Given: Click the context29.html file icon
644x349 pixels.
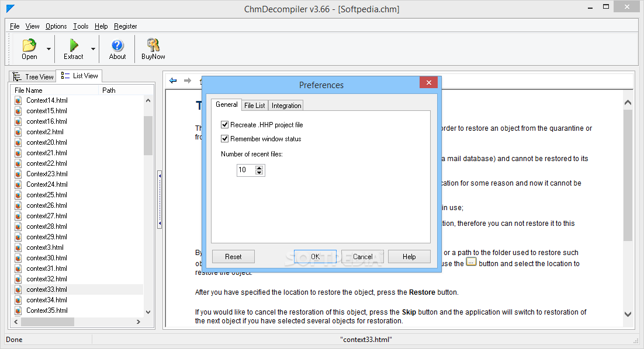Looking at the screenshot, I should (18, 237).
